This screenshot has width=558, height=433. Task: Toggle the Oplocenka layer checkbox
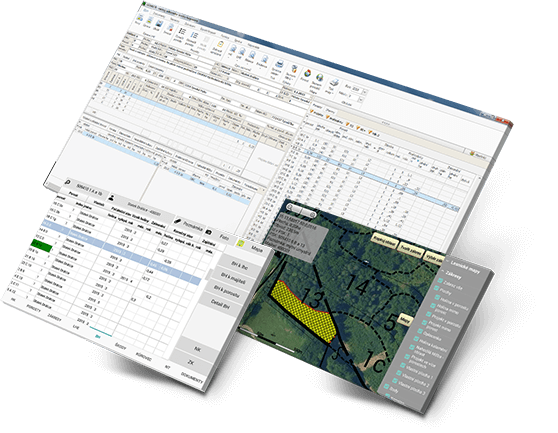420,331
